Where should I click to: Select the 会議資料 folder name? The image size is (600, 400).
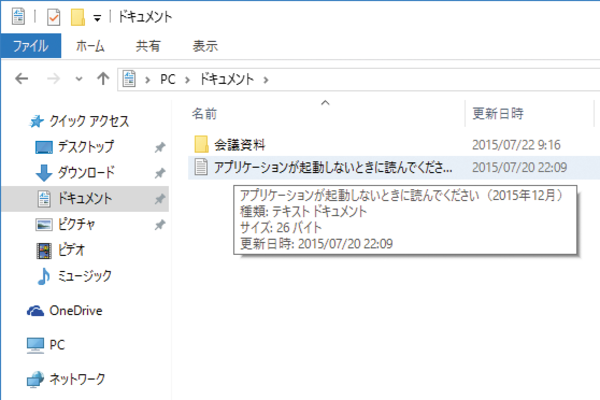[x=240, y=145]
